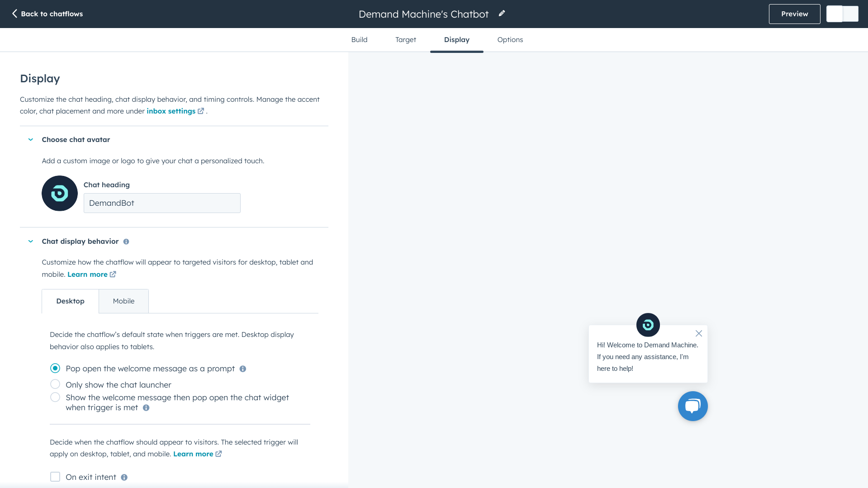Collapse the Chat display behavior section
The image size is (868, 488).
tap(31, 242)
